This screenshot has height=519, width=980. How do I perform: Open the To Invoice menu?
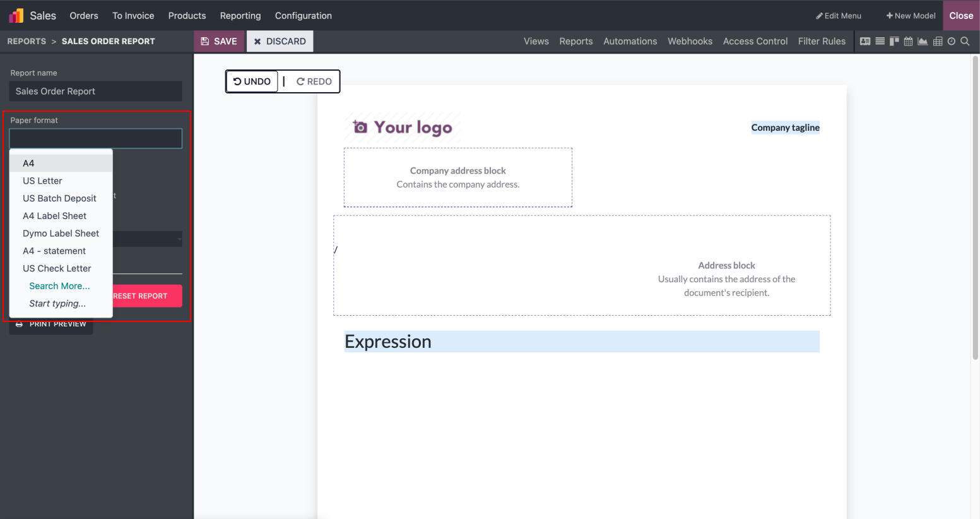point(133,16)
